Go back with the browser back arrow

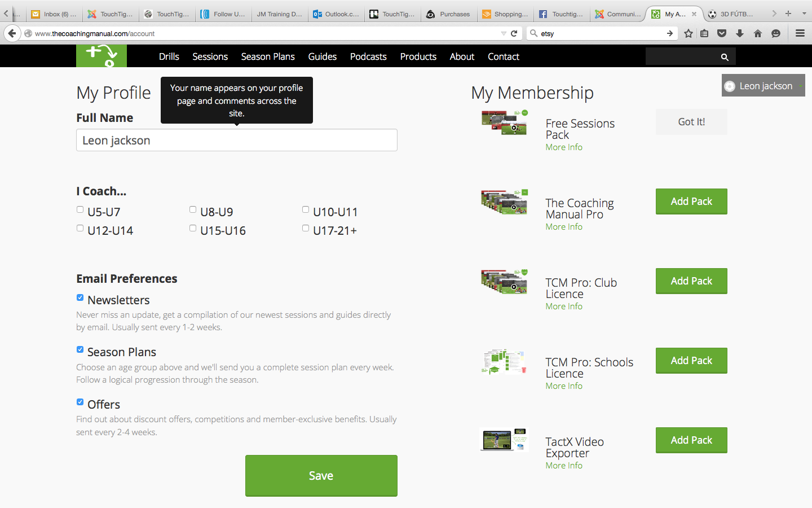click(12, 33)
